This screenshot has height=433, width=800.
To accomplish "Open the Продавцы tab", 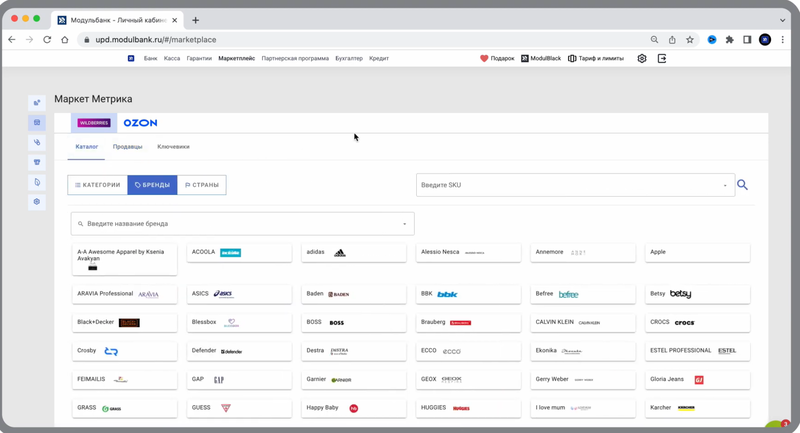I will click(127, 147).
